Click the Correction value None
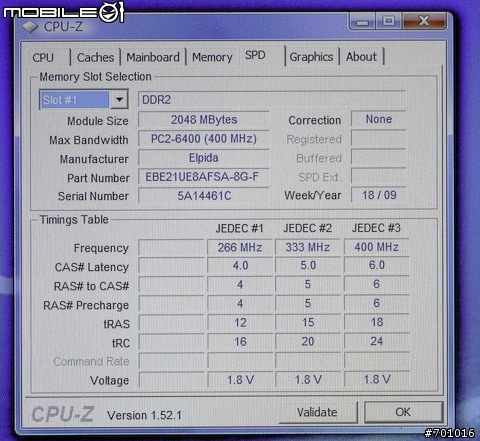The width and height of the screenshot is (480, 441). (378, 119)
